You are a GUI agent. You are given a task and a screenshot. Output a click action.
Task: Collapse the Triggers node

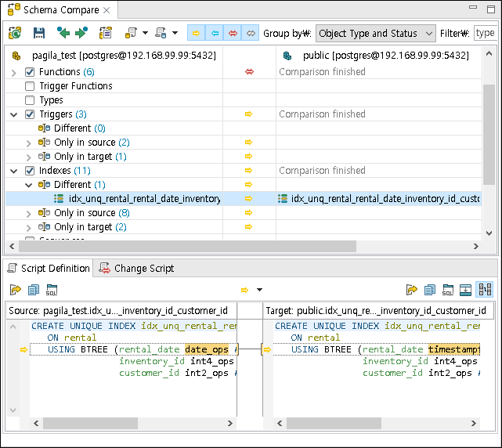pyautogui.click(x=13, y=114)
